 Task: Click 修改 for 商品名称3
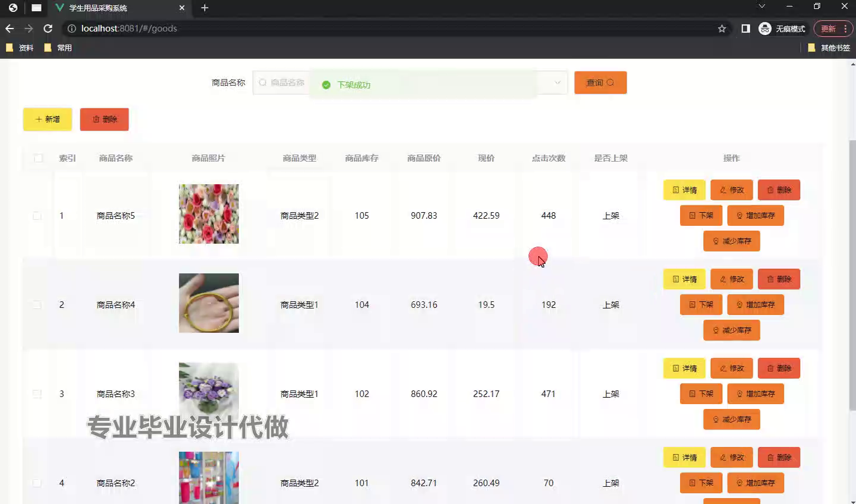point(732,368)
